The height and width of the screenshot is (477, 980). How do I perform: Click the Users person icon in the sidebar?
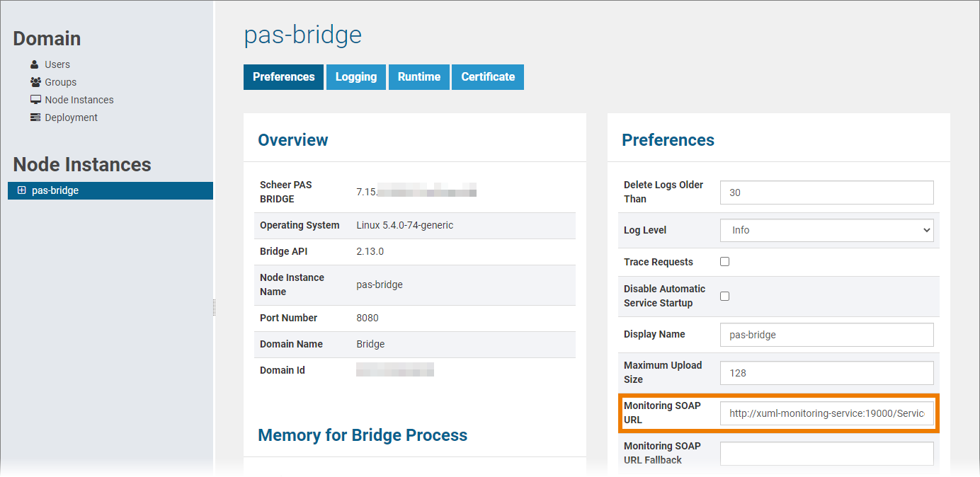pos(34,64)
